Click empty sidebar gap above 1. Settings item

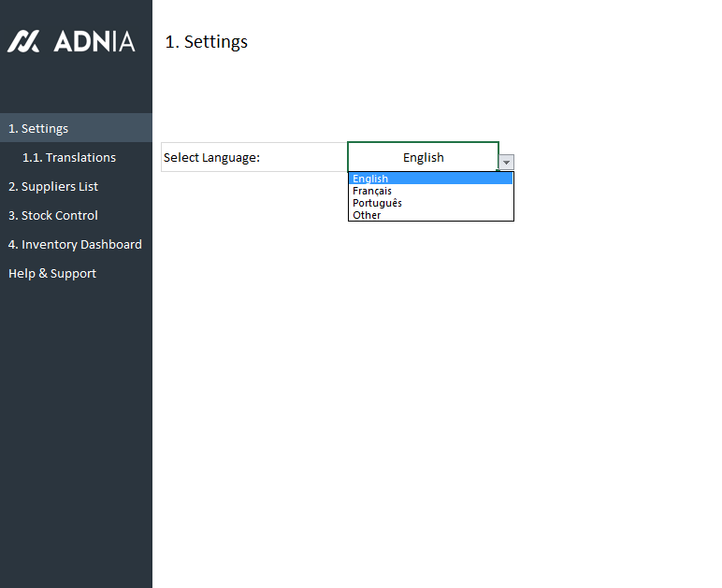tap(75, 89)
